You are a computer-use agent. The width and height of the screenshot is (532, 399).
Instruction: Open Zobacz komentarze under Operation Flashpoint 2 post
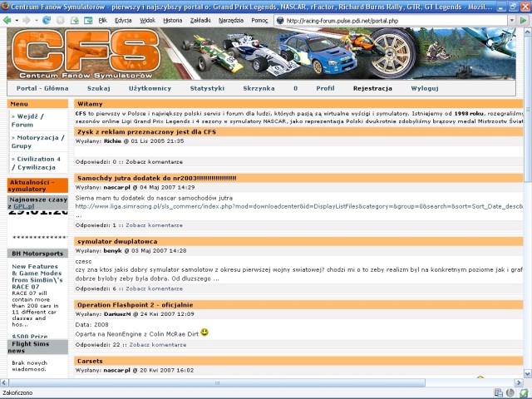click(x=158, y=345)
